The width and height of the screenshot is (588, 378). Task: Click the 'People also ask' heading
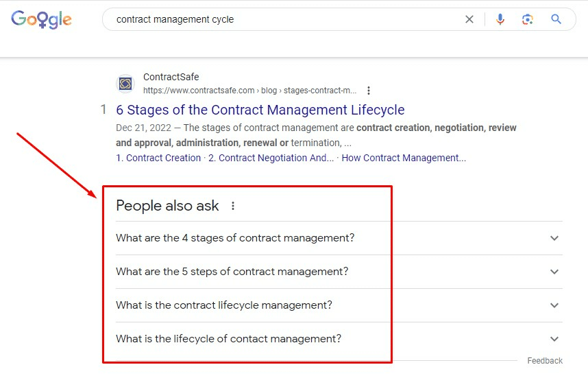point(167,206)
